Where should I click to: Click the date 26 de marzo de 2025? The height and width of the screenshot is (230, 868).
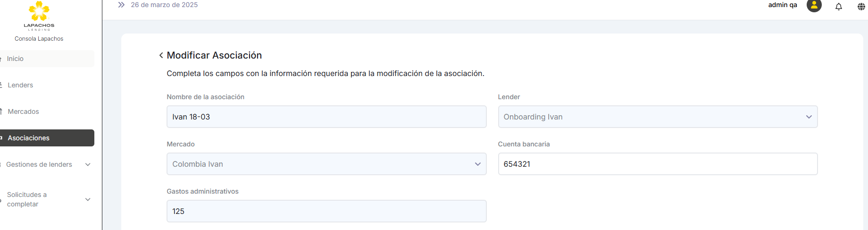164,5
